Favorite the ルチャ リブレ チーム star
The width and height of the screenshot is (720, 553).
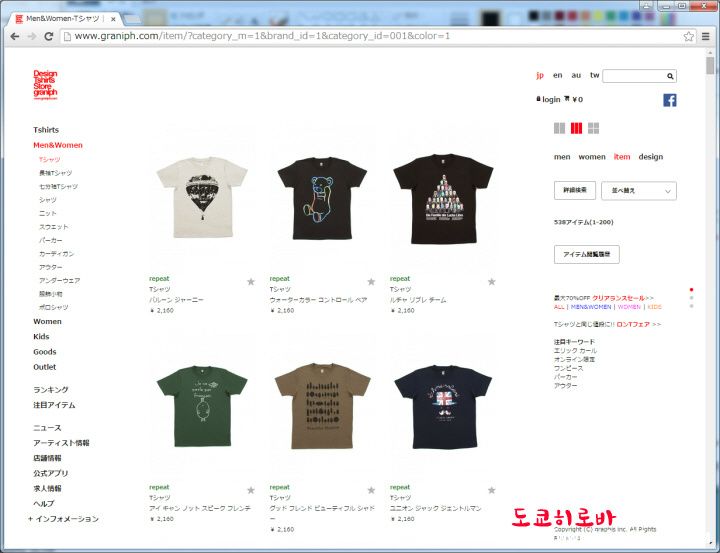[491, 282]
